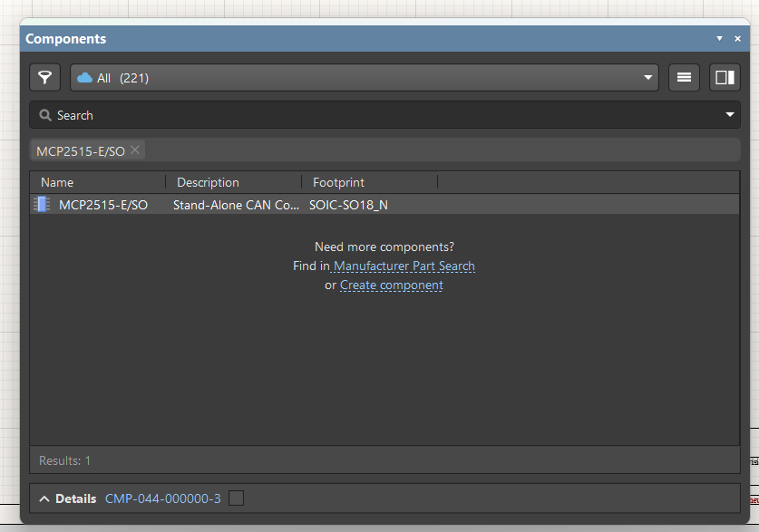
Task: Open the Components panel options arrow
Action: [719, 38]
